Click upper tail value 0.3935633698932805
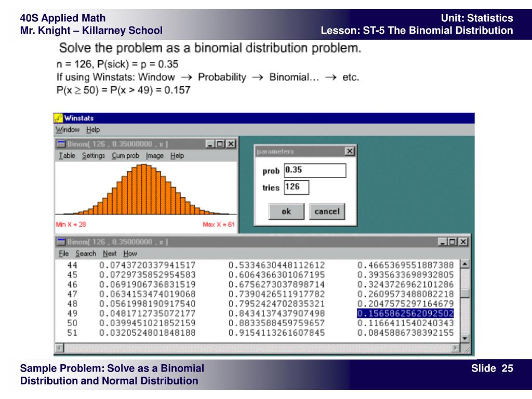 pos(405,274)
